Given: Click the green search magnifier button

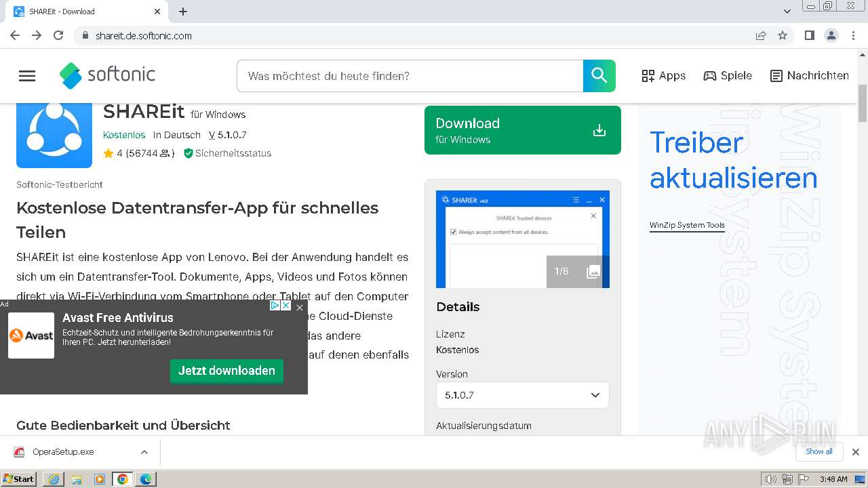Looking at the screenshot, I should pyautogui.click(x=599, y=76).
